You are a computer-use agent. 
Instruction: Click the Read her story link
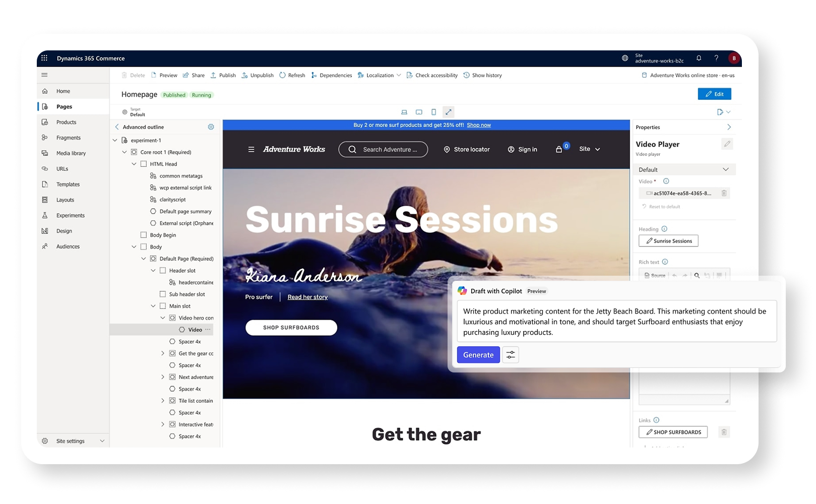(307, 297)
